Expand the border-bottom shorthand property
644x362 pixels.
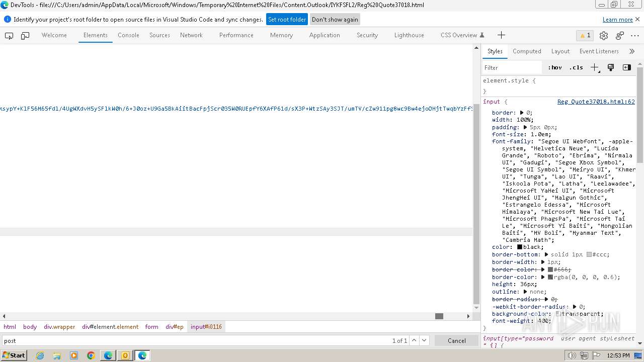tap(546, 254)
